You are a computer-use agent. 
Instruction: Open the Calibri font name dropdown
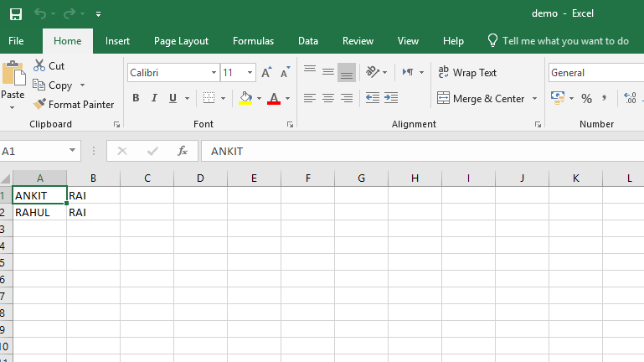pos(214,73)
